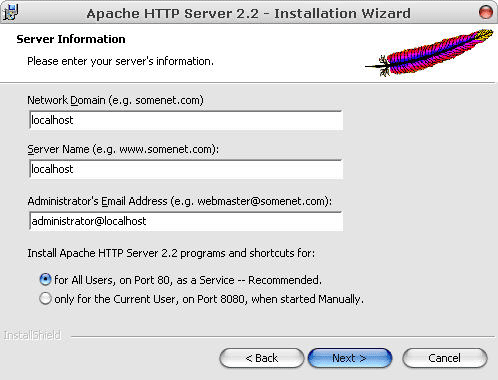This screenshot has height=380, width=498.
Task: Go back with the < Back button
Action: click(x=262, y=358)
